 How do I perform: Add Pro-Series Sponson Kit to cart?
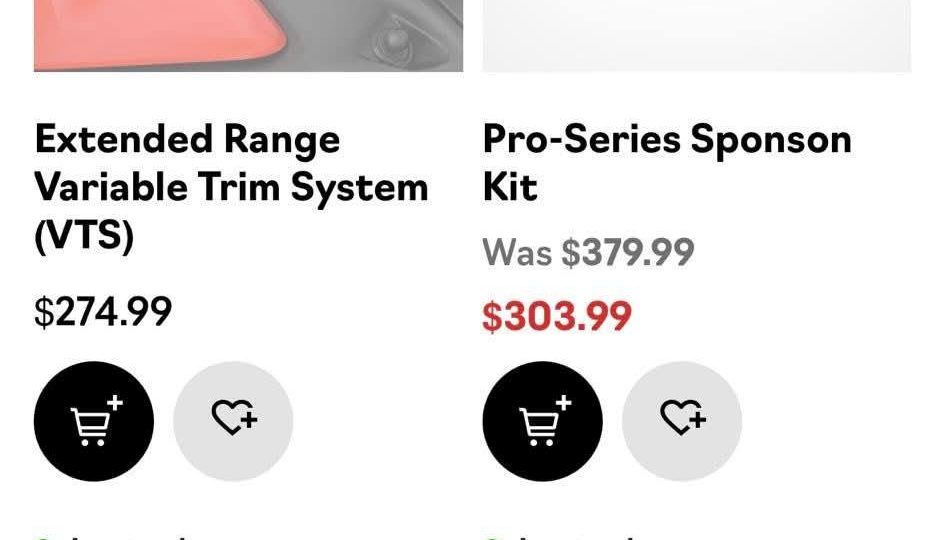[x=542, y=421]
